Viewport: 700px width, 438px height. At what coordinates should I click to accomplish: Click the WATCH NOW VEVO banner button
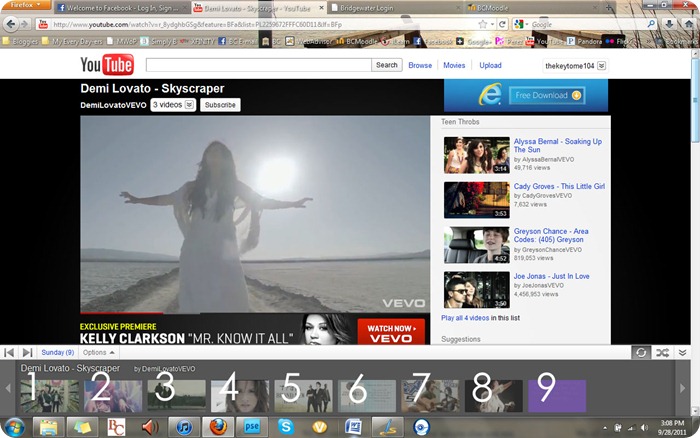click(x=391, y=333)
